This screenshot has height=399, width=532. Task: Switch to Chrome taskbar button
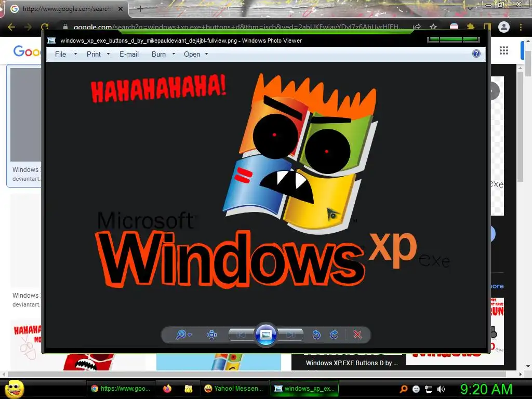[x=121, y=389]
